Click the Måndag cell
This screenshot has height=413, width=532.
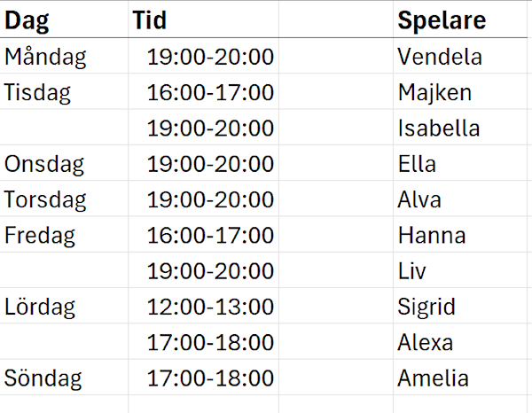click(46, 58)
